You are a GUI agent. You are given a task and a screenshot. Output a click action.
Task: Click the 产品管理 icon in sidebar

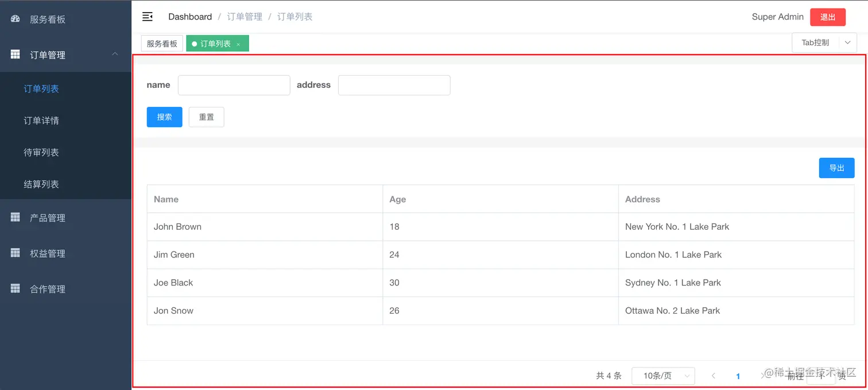15,218
